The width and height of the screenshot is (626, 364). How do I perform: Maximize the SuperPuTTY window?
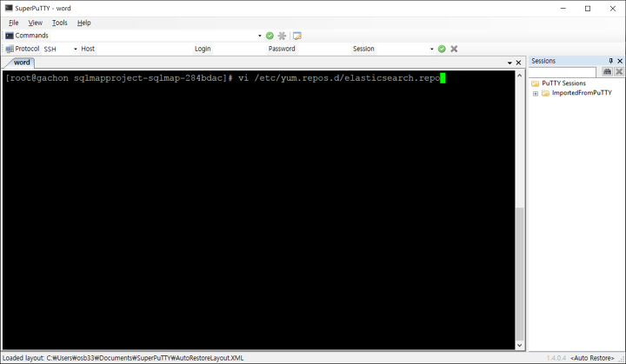[x=588, y=8]
